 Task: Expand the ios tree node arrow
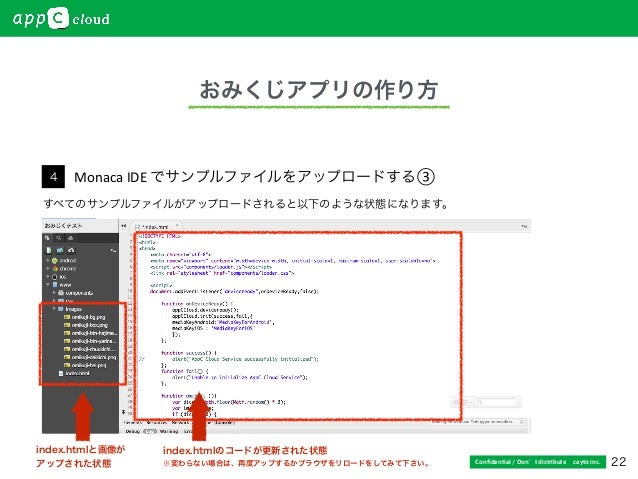(48, 277)
